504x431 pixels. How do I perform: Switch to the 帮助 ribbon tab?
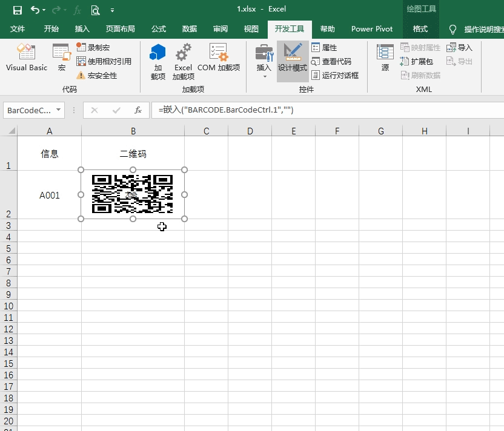[328, 29]
